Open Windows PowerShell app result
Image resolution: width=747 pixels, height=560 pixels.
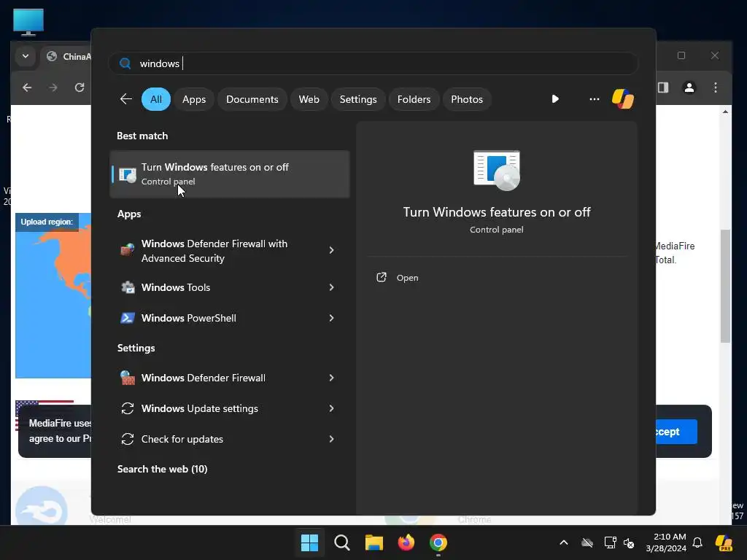(230, 318)
